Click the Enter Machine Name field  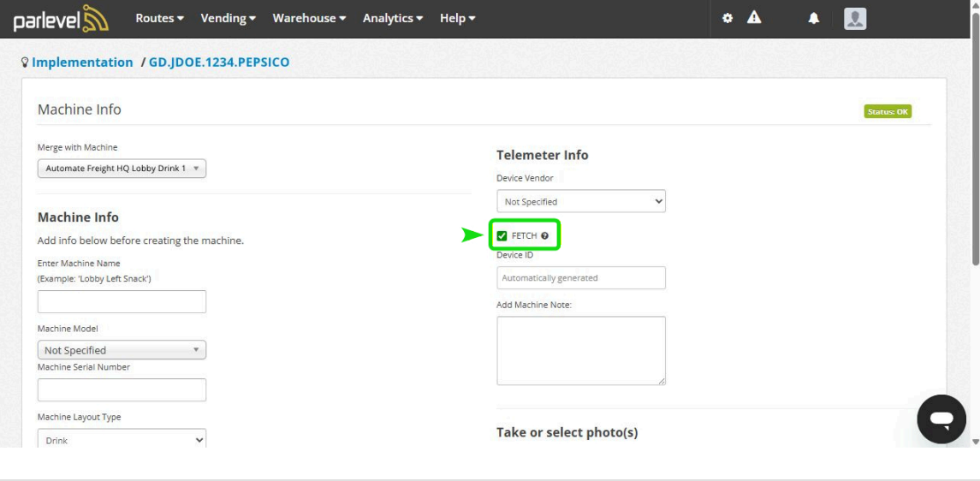tap(122, 301)
